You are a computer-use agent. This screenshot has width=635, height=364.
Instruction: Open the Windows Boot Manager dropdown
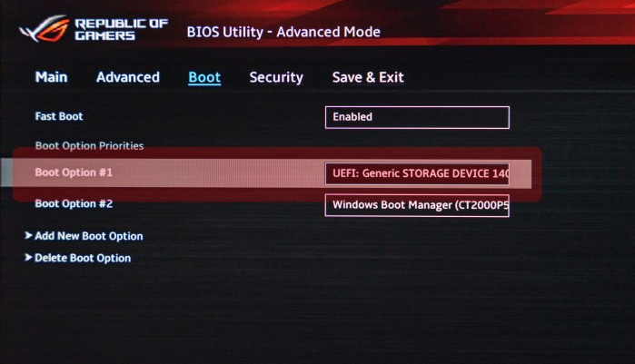point(417,205)
